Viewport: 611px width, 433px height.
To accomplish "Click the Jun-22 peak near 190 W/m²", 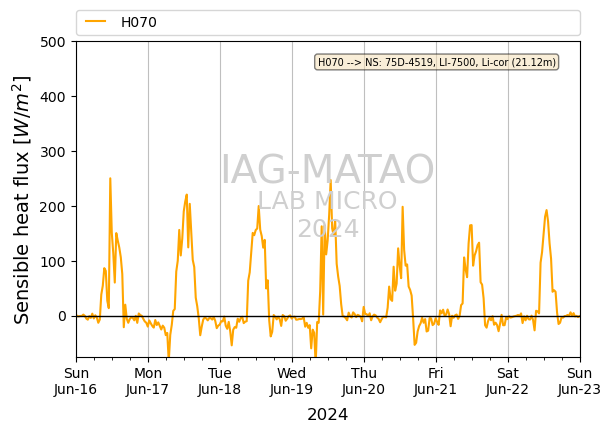I will coord(546,210).
